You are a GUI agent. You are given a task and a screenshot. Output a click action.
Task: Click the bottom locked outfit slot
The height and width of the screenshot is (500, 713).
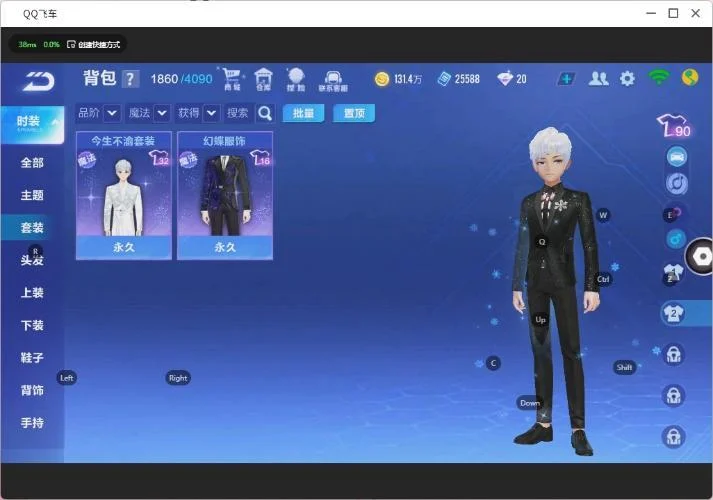674,436
